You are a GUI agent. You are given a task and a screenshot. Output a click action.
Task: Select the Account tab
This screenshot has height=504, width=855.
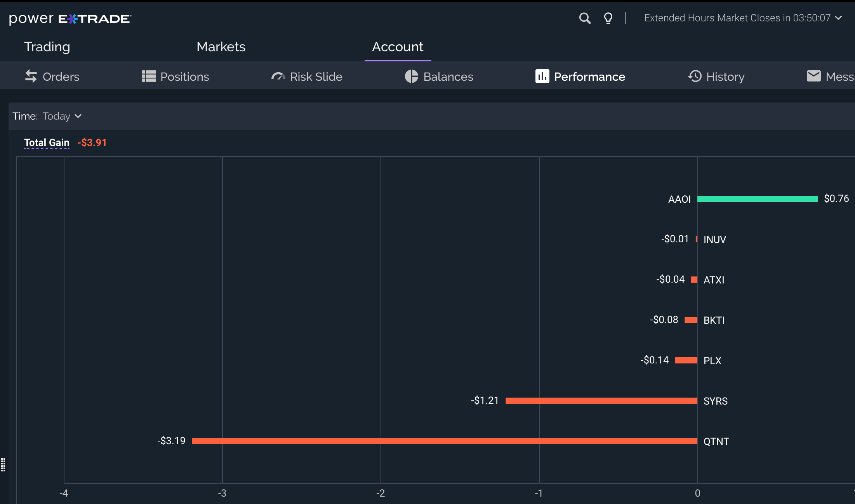coord(398,47)
